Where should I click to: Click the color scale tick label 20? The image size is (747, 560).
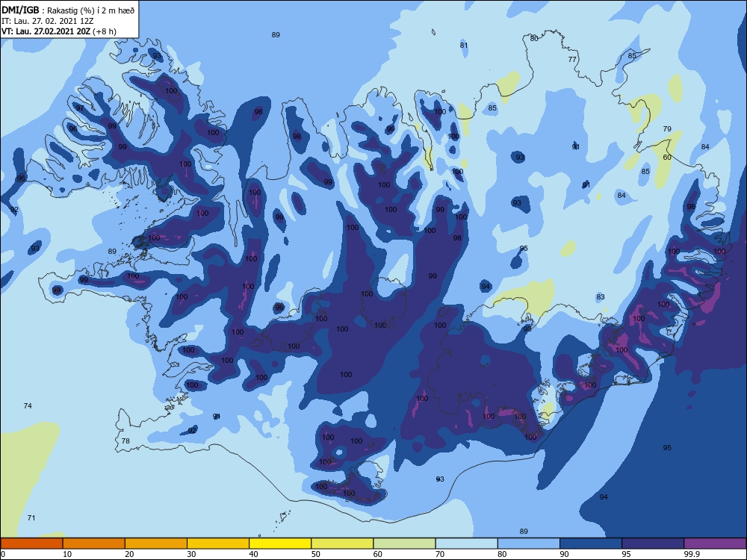[129, 554]
